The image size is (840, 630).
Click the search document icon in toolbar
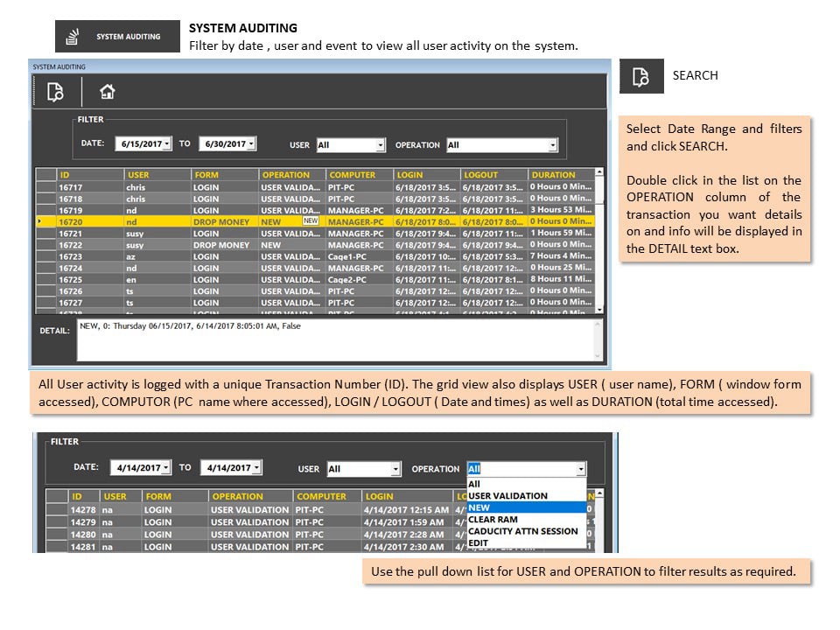coord(55,92)
